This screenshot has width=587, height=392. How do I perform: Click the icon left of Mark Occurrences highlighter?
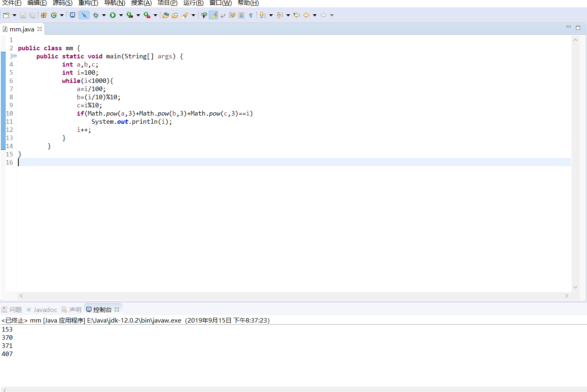[x=204, y=15]
